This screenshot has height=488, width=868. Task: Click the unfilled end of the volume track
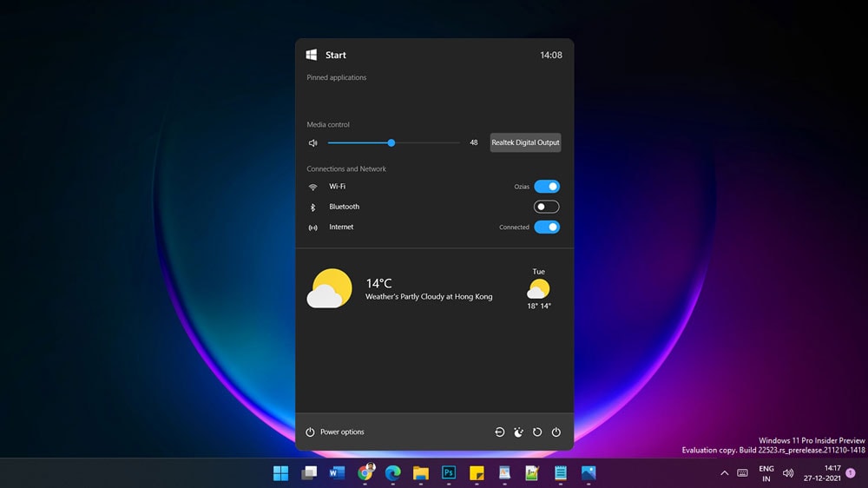[459, 143]
